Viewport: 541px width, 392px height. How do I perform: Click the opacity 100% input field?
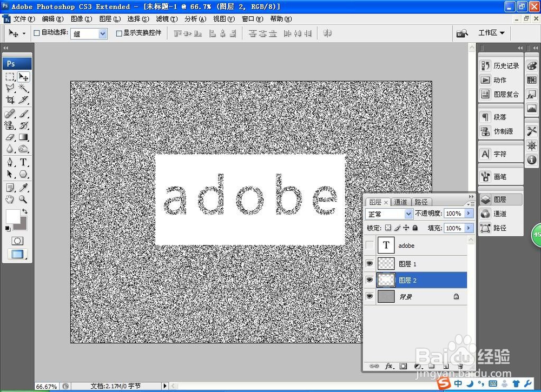454,214
